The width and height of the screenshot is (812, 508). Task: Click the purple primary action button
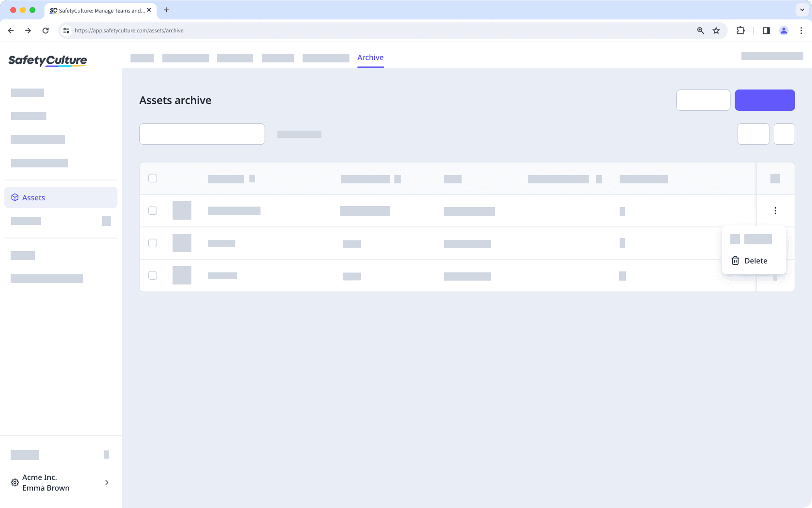pyautogui.click(x=765, y=100)
